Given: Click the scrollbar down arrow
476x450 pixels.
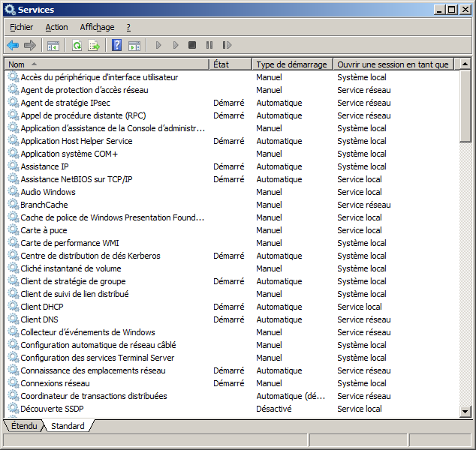Looking at the screenshot, I should [465, 412].
